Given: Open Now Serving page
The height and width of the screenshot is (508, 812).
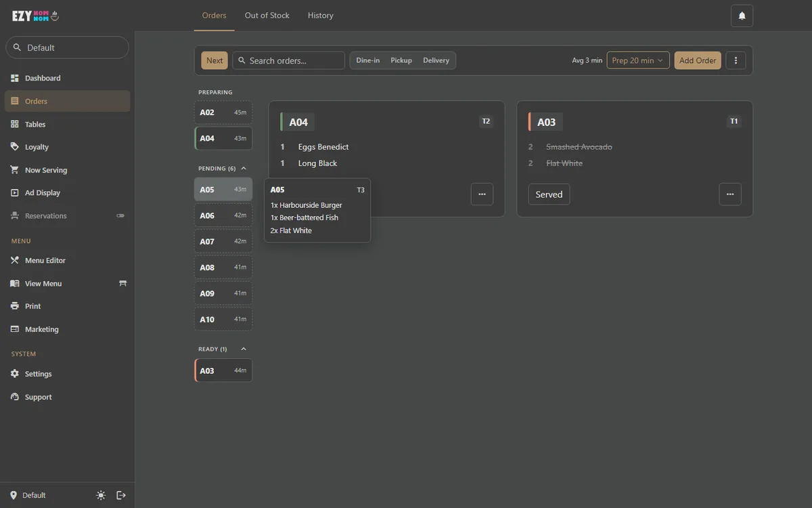Looking at the screenshot, I should (x=67, y=170).
